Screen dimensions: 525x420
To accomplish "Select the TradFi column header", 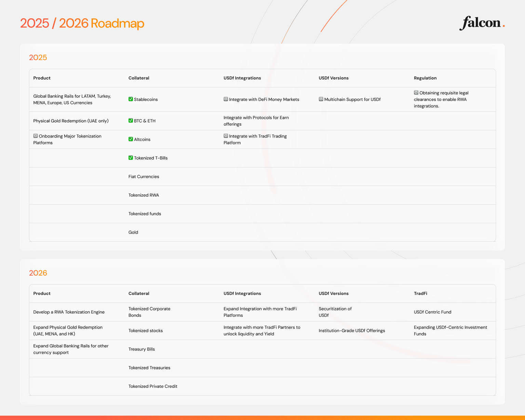I will (x=420, y=293).
